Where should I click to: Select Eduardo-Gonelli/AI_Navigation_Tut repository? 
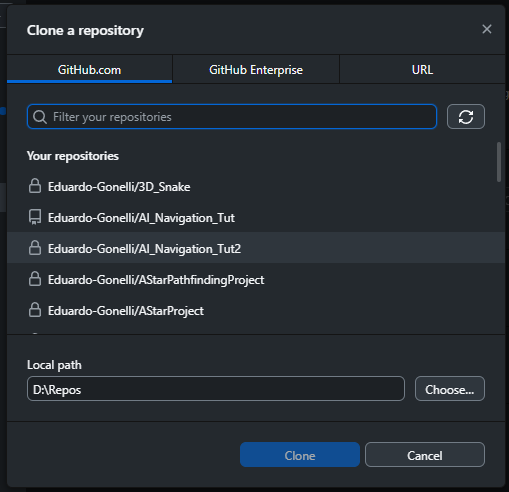pos(256,217)
